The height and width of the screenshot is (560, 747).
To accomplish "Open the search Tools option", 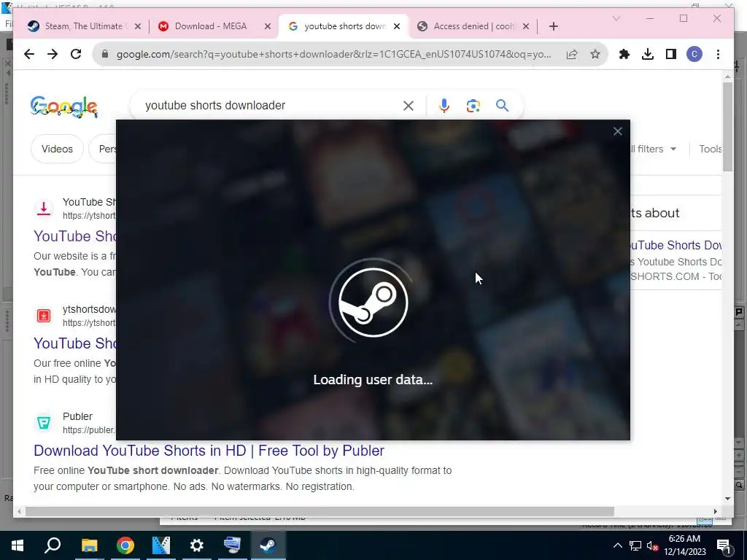I will pos(711,149).
